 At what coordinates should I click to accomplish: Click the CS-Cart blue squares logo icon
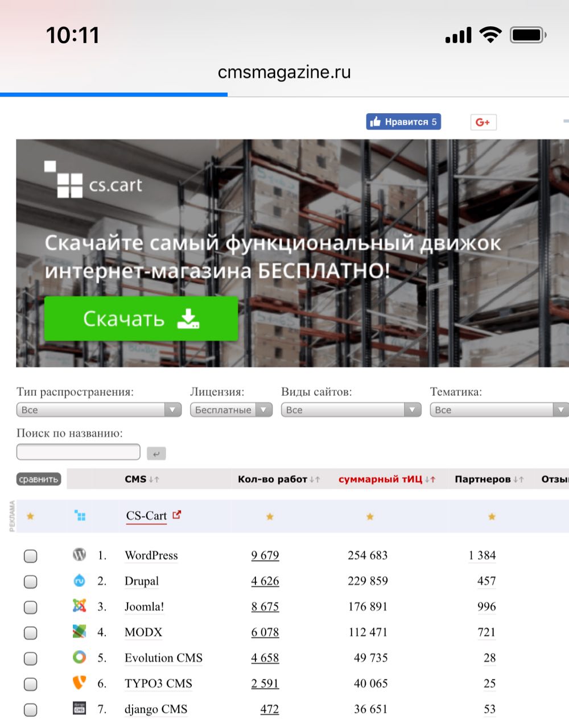80,516
